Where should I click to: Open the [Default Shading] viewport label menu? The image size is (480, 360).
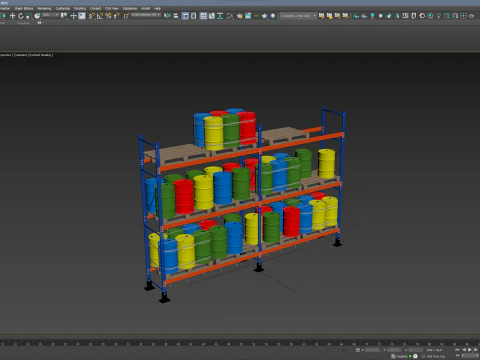pyautogui.click(x=41, y=55)
